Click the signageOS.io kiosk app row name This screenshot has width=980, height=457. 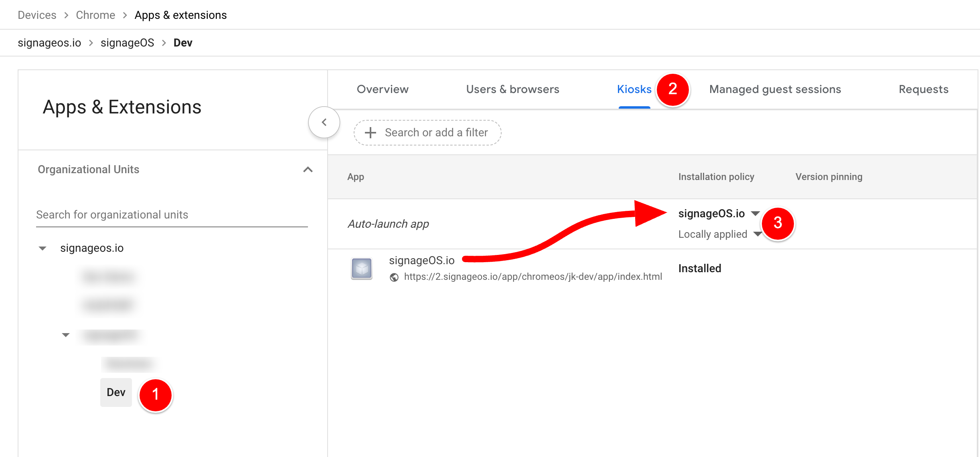pyautogui.click(x=421, y=261)
